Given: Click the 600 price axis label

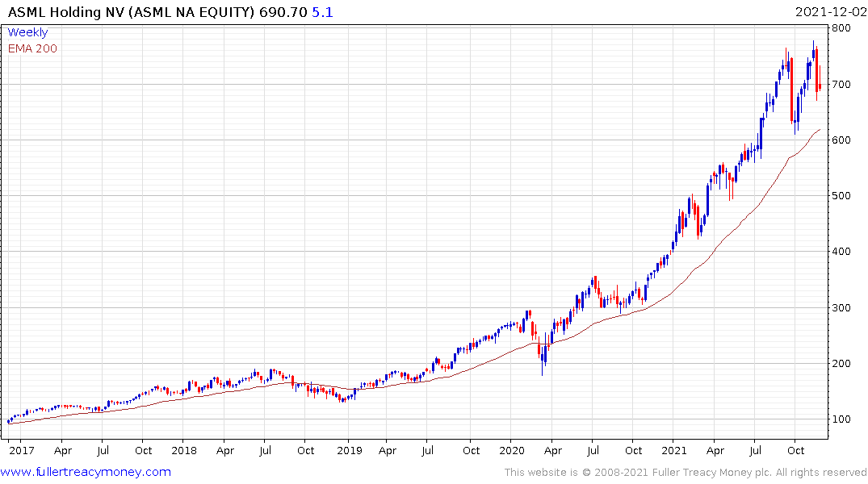Looking at the screenshot, I should pos(841,140).
